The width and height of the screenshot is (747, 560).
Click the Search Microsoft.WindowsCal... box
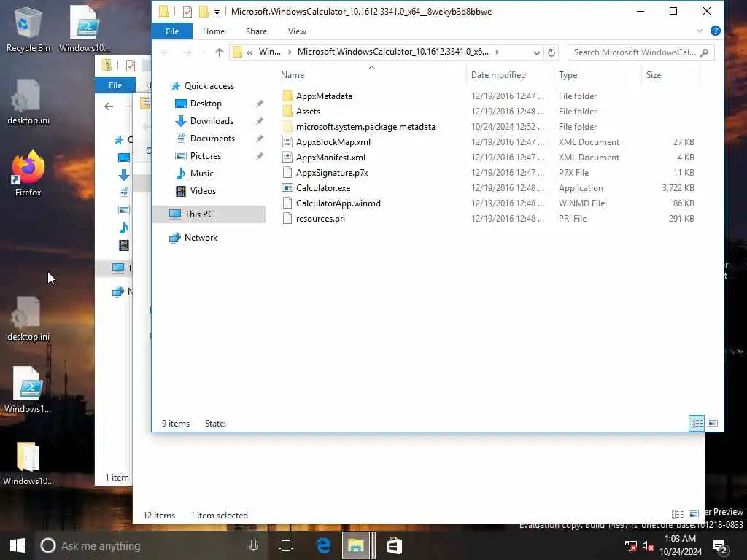(x=640, y=52)
